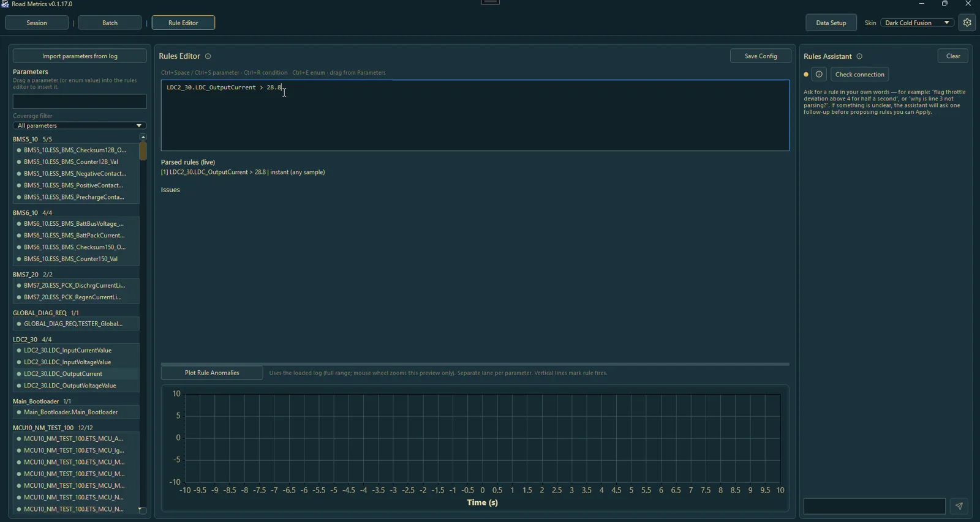Select BMS5_10.ESS_BMS_Counter12B_Val parameter
This screenshot has width=980, height=522.
click(76, 162)
